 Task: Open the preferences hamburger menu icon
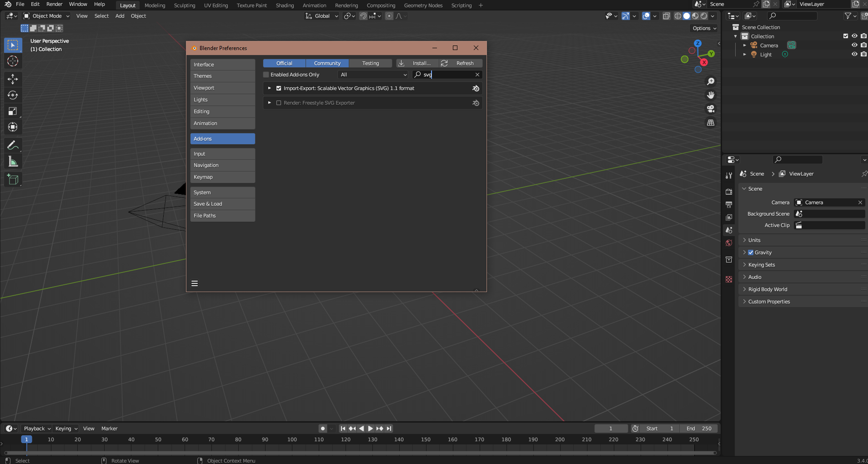click(x=195, y=283)
